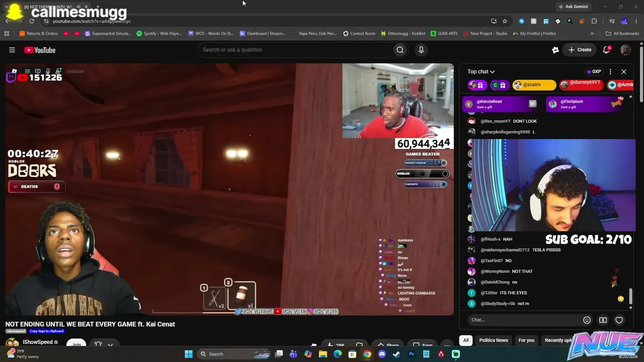Open File Explorer from the taskbar
The image size is (644, 362).
click(x=323, y=354)
